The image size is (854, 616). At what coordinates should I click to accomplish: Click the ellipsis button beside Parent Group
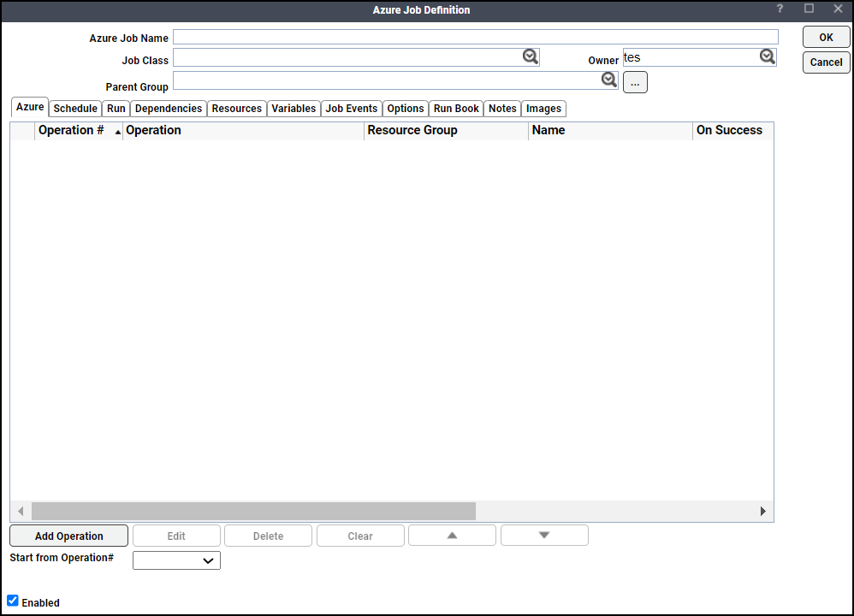(635, 82)
